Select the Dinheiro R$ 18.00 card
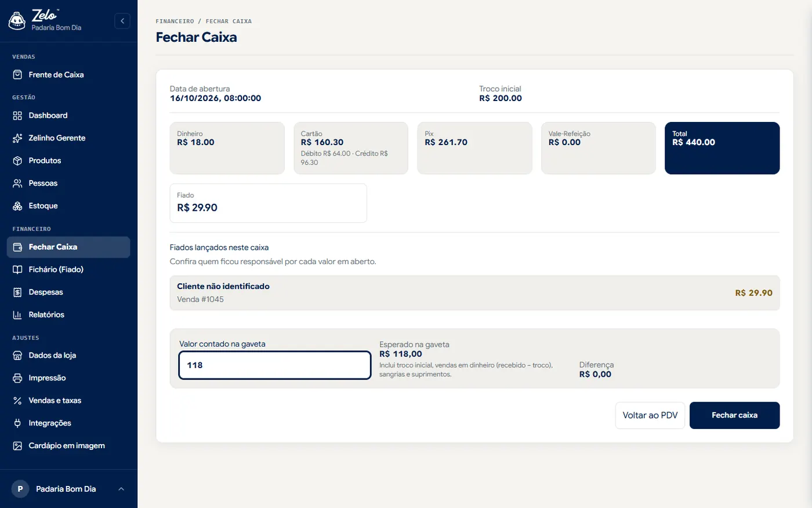 (227, 148)
